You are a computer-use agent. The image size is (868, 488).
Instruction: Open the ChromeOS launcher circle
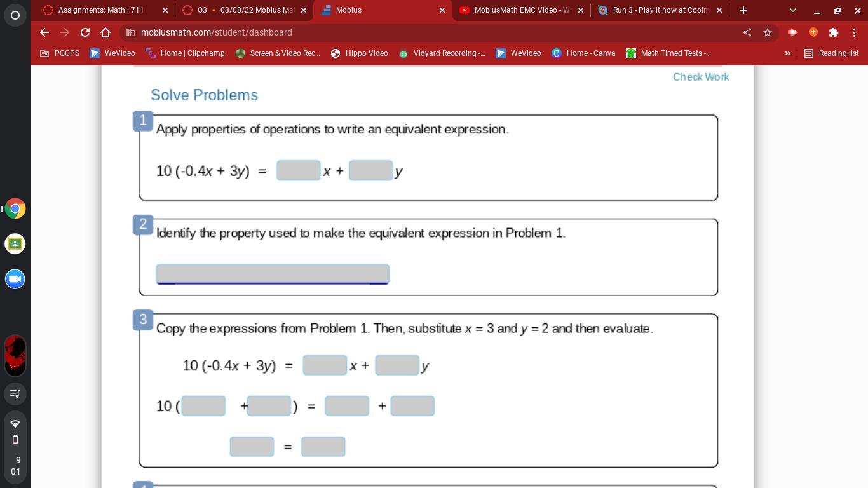pos(15,15)
